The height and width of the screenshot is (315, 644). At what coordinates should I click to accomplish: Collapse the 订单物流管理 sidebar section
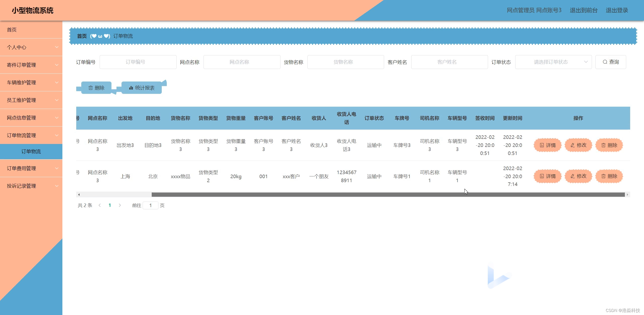click(x=31, y=135)
